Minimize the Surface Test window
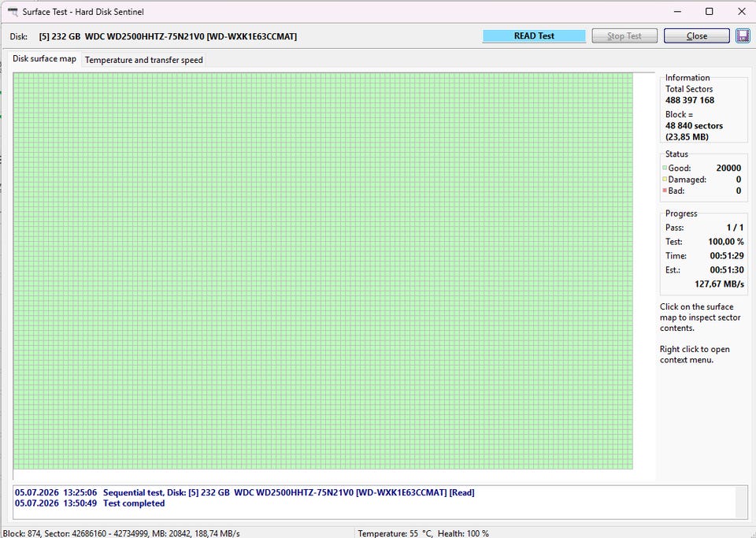The image size is (756, 538). [x=677, y=12]
